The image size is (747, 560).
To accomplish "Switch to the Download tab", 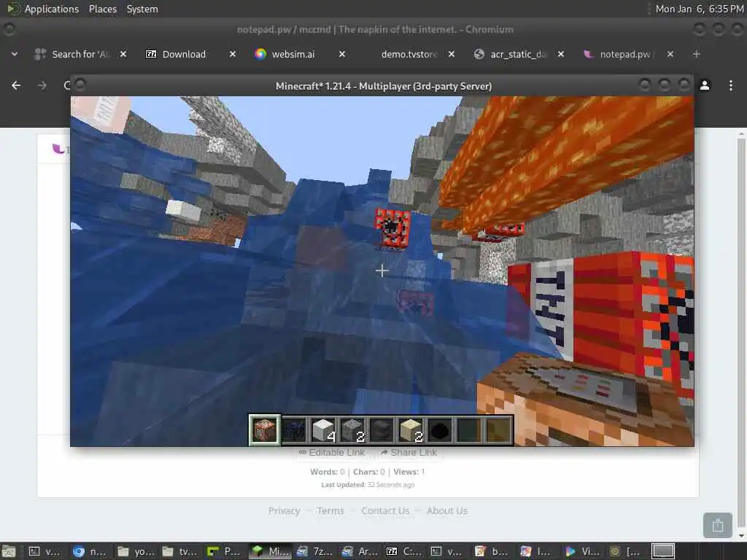I will point(183,54).
